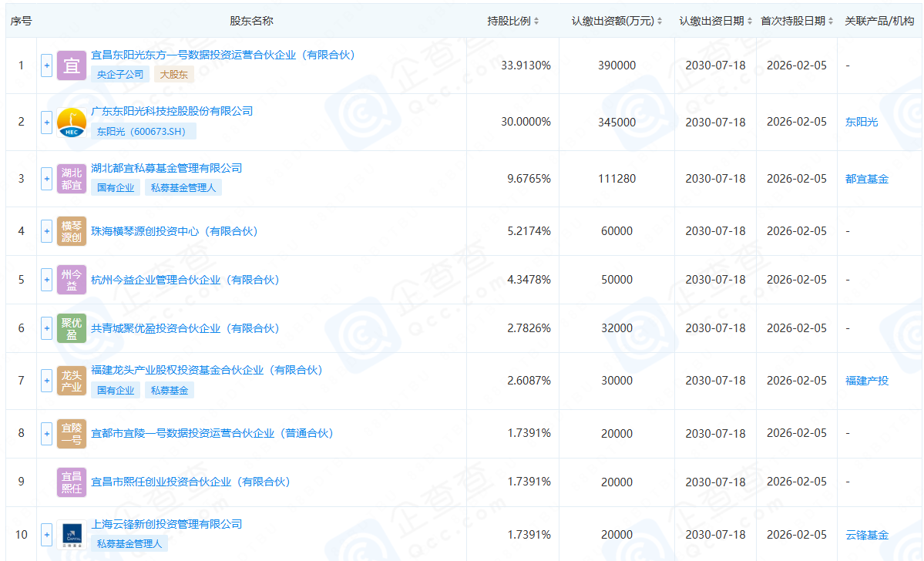The height and width of the screenshot is (561, 924).
Task: Click the 宜 purple logo icon in row 1
Action: tap(72, 66)
